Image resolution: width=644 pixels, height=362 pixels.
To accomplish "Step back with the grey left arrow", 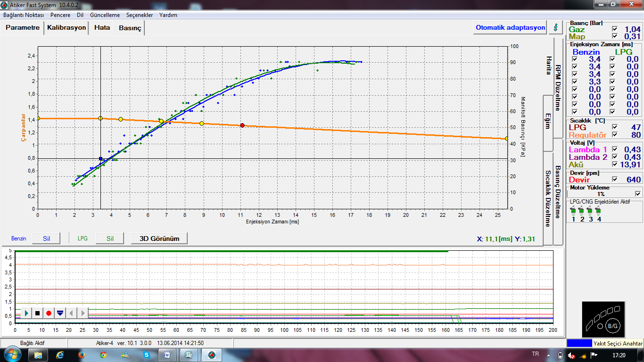I will point(71,313).
